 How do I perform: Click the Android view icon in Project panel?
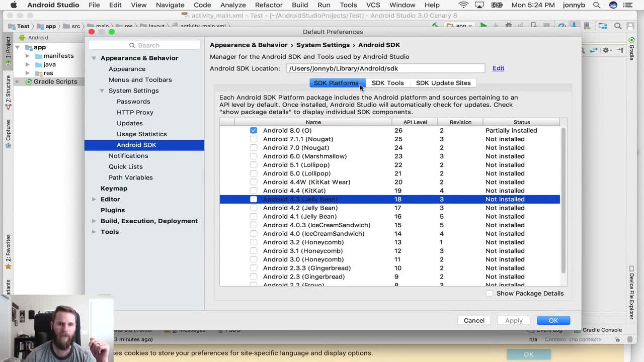pos(22,37)
